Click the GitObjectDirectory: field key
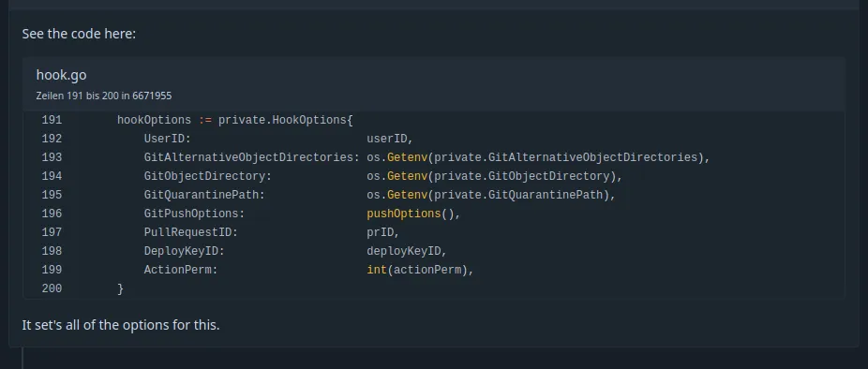Image resolution: width=868 pixels, height=369 pixels. pyautogui.click(x=208, y=176)
